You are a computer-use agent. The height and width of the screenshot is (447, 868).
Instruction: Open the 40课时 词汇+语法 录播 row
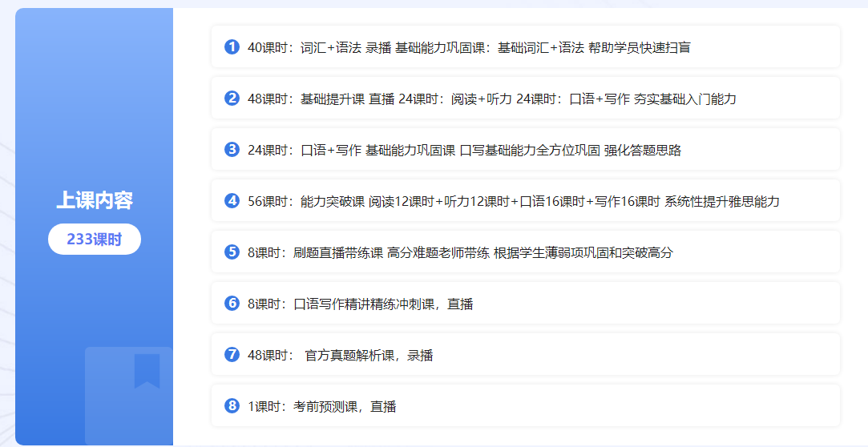[525, 47]
